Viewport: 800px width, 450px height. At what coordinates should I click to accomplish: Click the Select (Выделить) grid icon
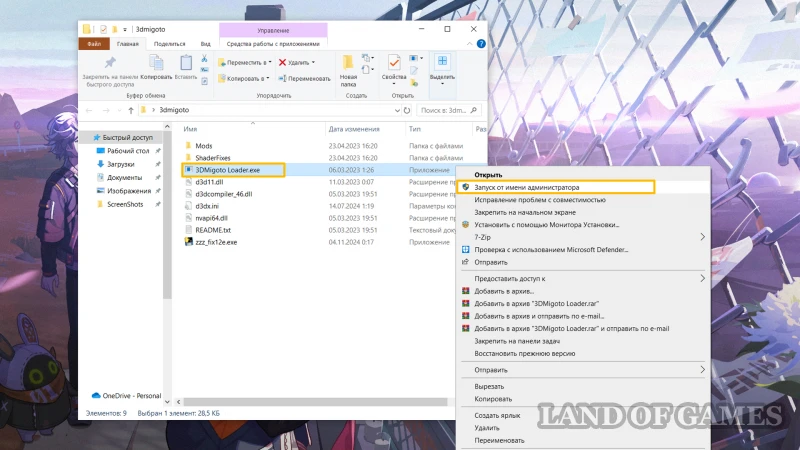442,61
